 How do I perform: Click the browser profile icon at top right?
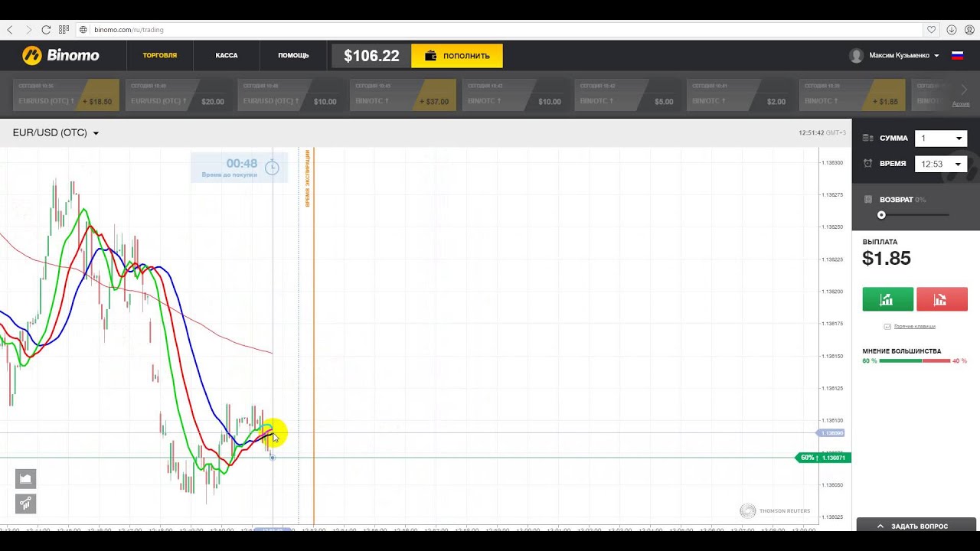click(x=970, y=30)
